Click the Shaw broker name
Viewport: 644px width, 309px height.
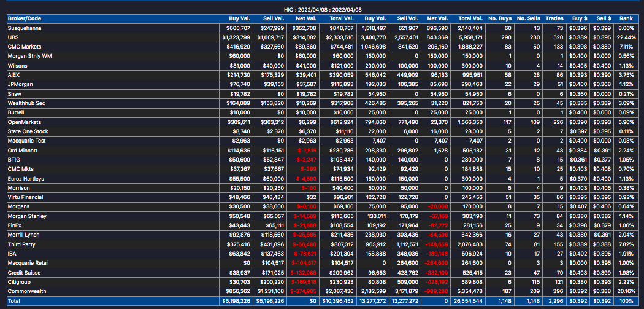pos(14,94)
